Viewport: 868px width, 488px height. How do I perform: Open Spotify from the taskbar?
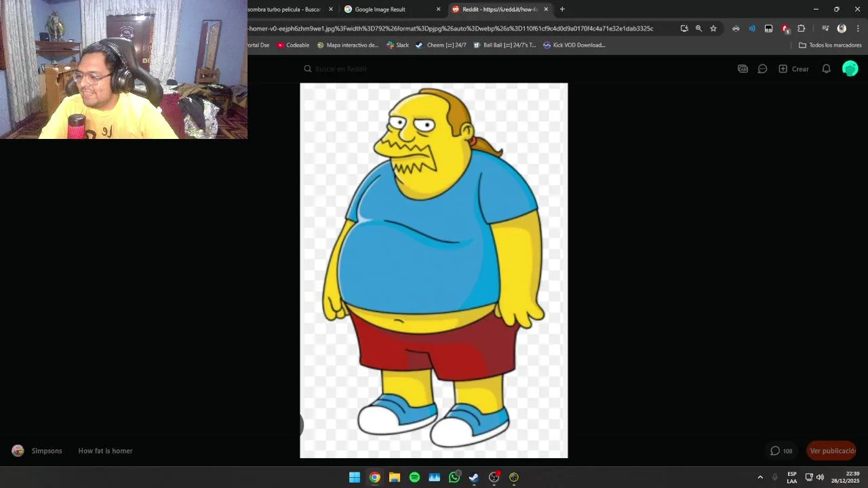tap(414, 477)
